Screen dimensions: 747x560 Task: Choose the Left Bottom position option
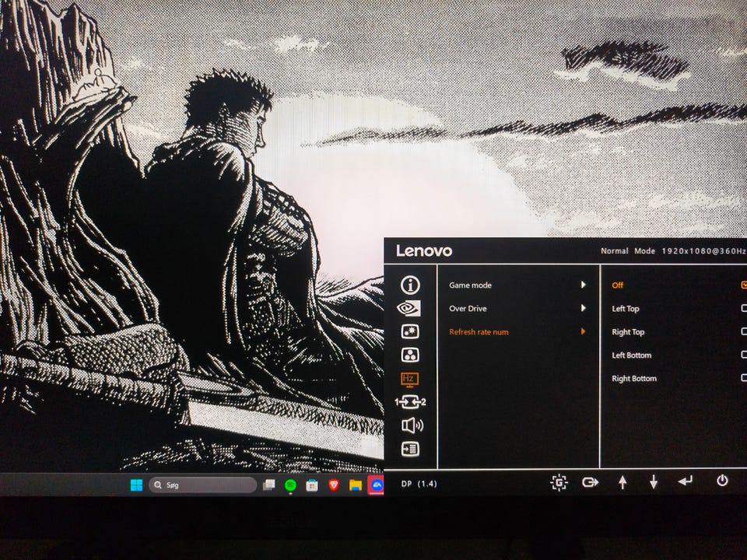pyautogui.click(x=631, y=355)
